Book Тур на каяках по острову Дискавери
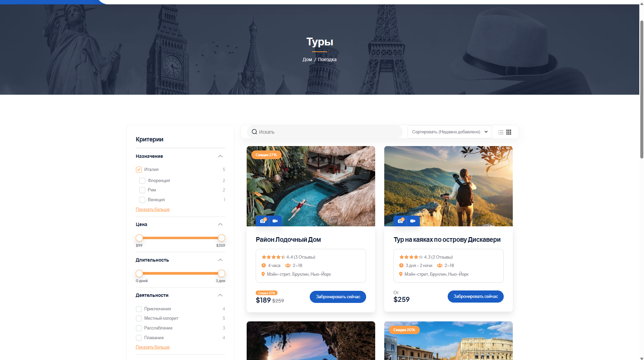Image resolution: width=644 pixels, height=360 pixels. (476, 297)
